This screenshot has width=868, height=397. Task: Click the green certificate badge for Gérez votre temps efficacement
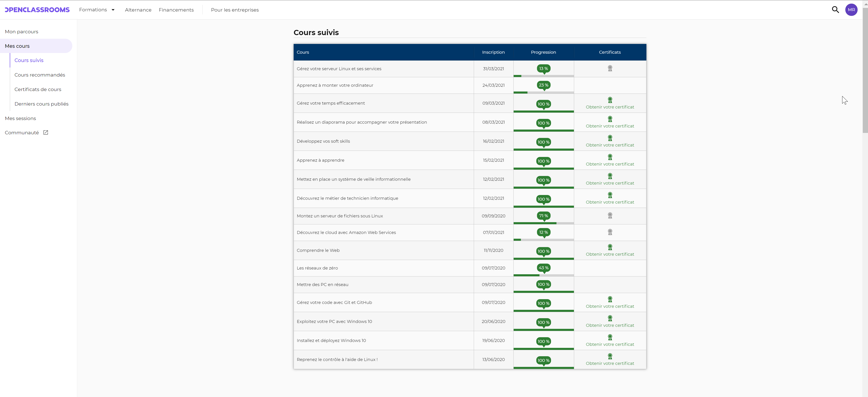[609, 100]
